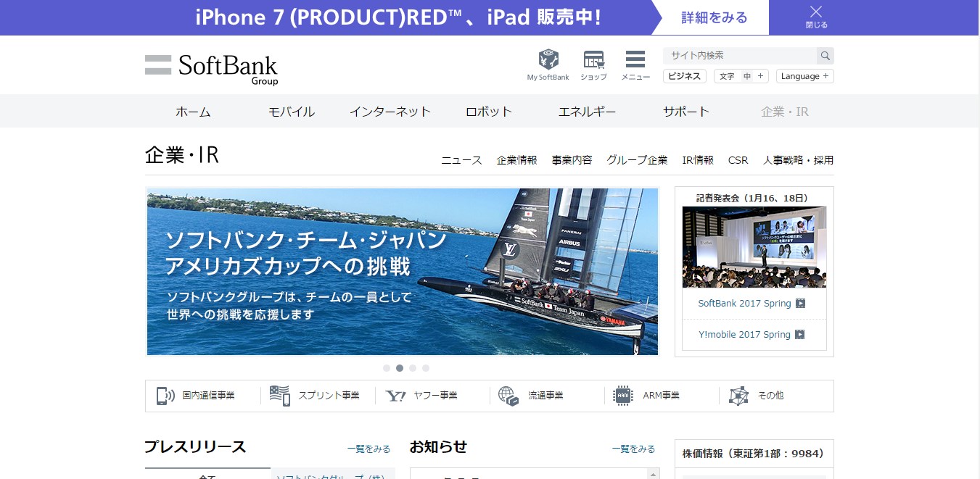
Task: Open 企業情報 sub-navigation link
Action: 517,160
